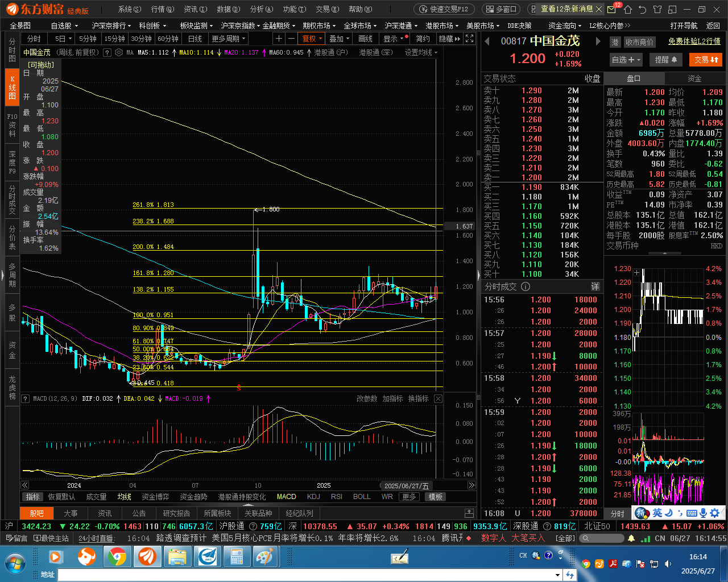The image size is (728, 582).
Task: Click the info icon beside 分时成交
Action: pyautogui.click(x=526, y=286)
